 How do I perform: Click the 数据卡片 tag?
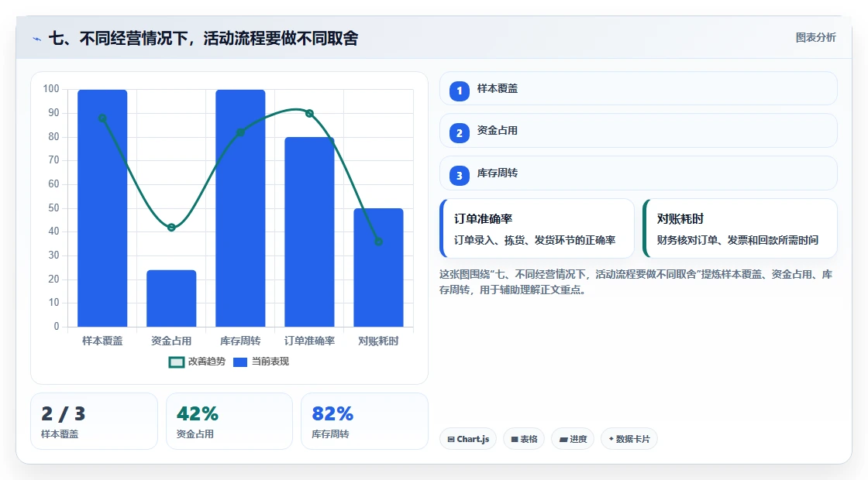pyautogui.click(x=629, y=439)
